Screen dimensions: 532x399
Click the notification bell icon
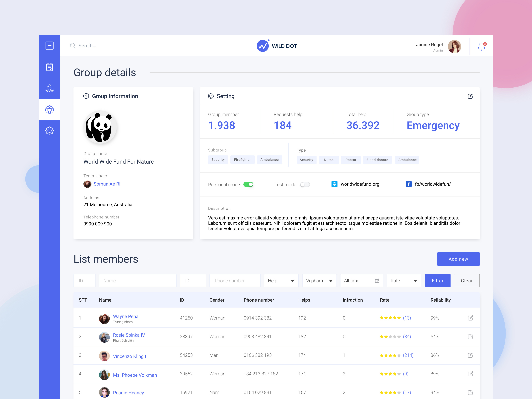point(481,46)
